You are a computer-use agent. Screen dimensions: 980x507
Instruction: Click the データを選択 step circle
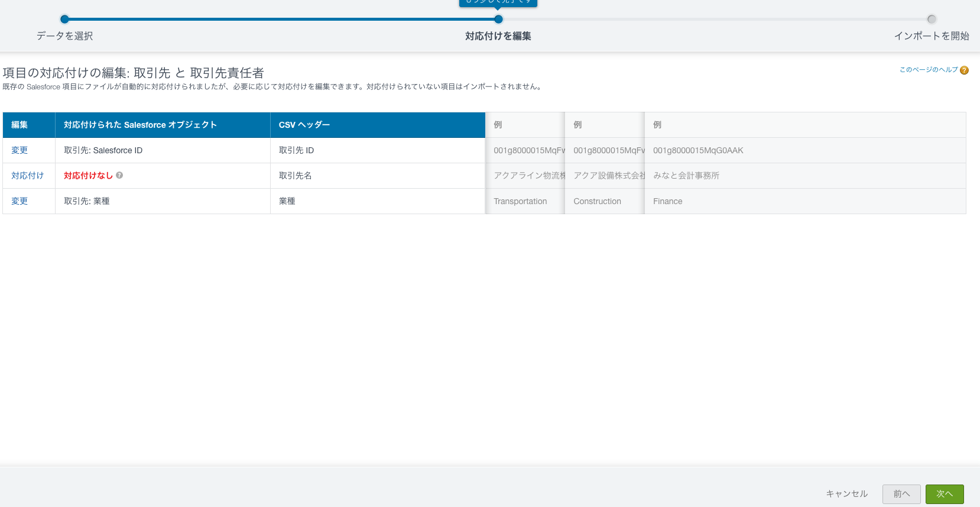click(65, 19)
